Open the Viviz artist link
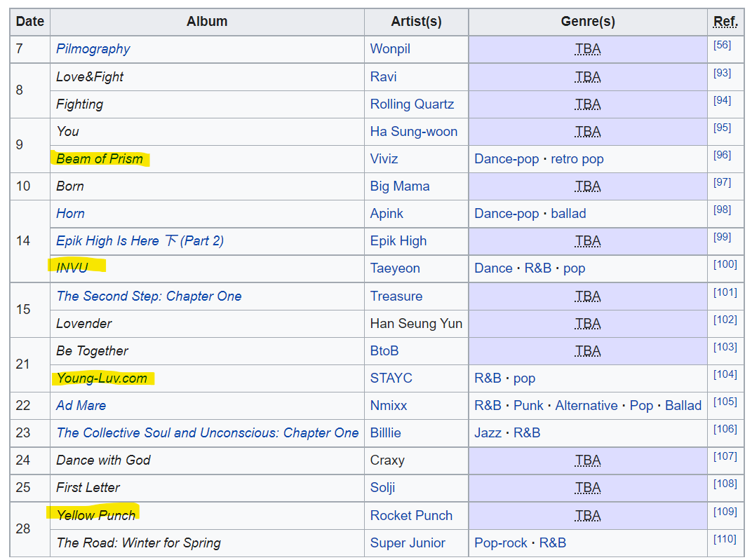 [384, 158]
